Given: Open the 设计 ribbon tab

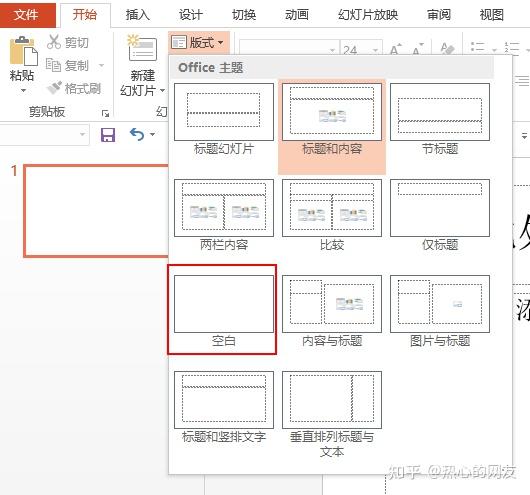Looking at the screenshot, I should (x=191, y=15).
